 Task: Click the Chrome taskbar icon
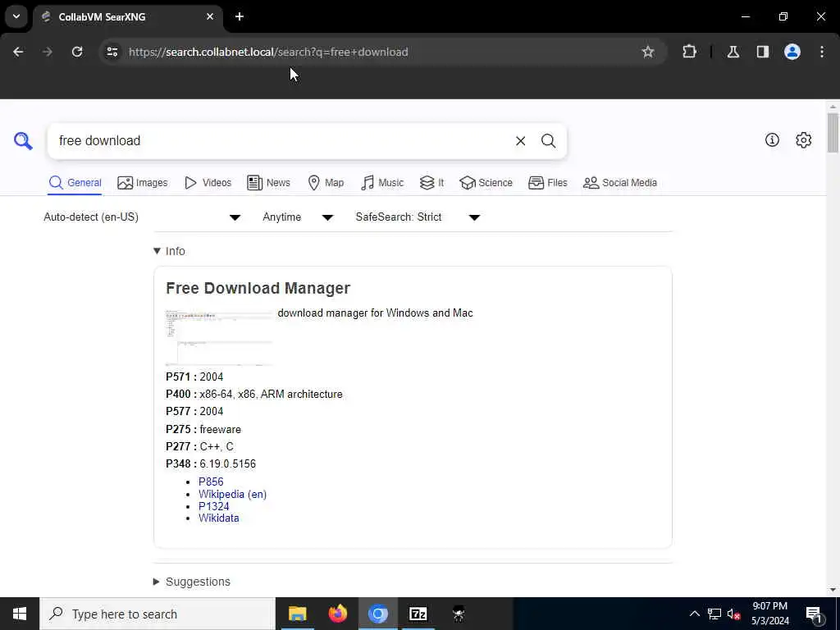377,614
